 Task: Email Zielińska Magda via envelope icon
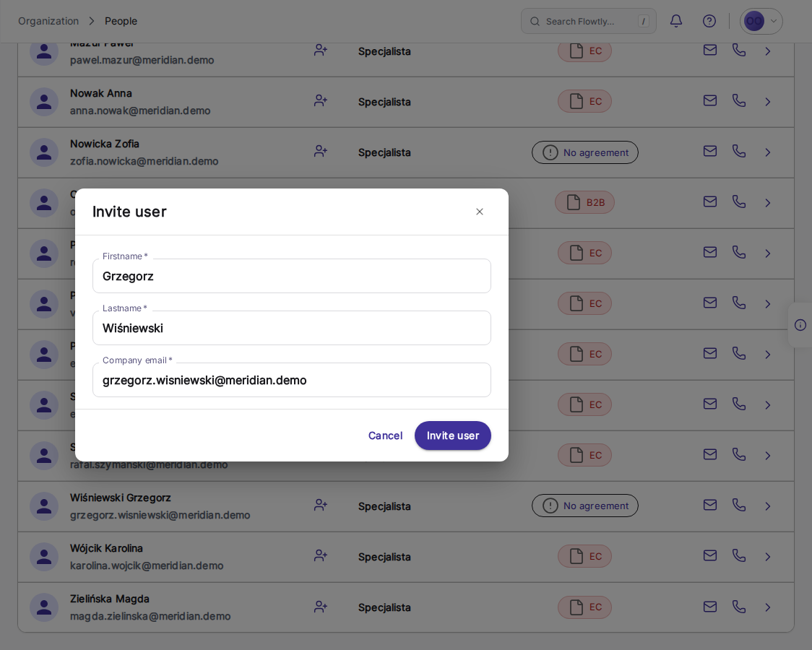(710, 606)
